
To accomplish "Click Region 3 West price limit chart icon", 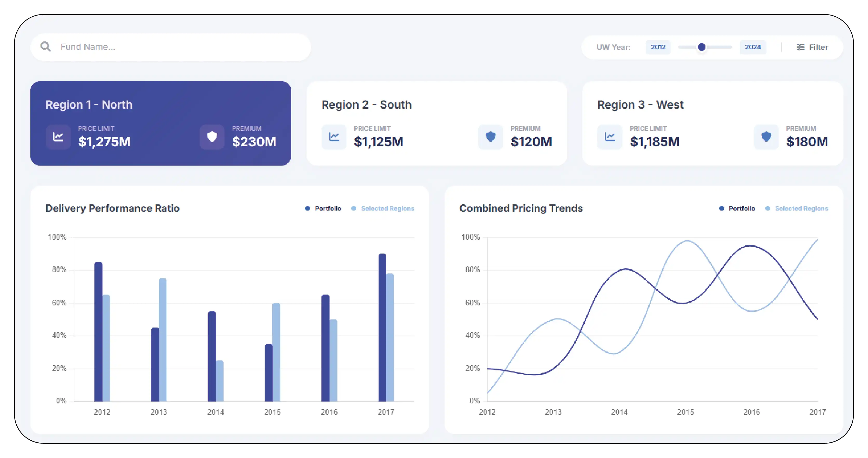I will pos(610,137).
